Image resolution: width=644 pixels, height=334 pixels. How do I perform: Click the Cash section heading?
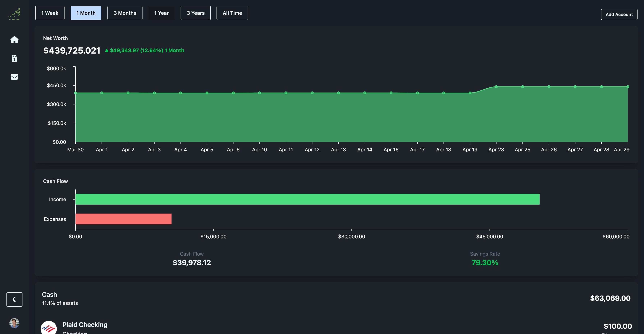(49, 294)
